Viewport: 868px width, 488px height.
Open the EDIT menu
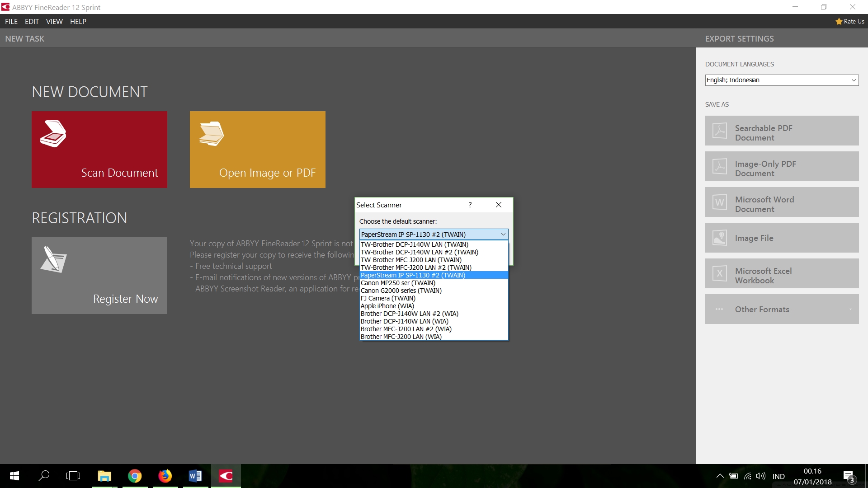click(31, 21)
